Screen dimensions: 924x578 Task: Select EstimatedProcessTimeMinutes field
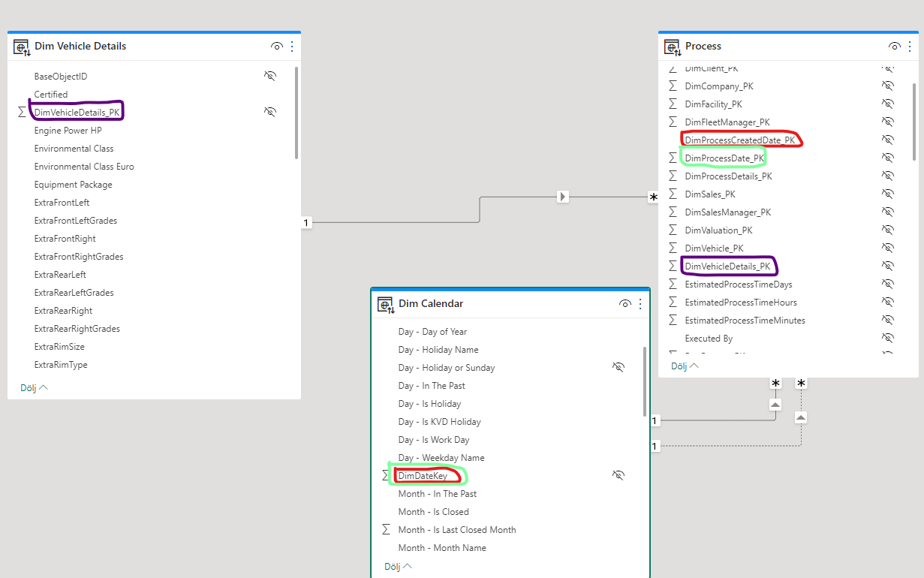click(745, 320)
